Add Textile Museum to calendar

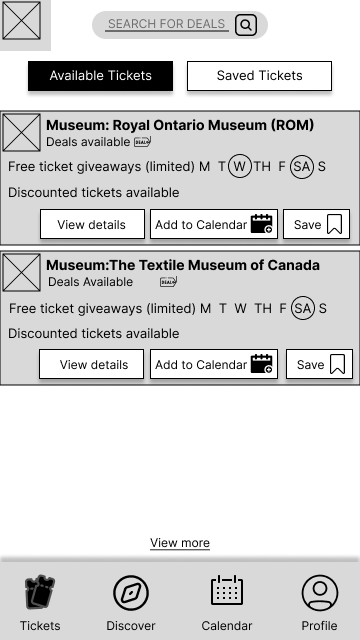[214, 364]
